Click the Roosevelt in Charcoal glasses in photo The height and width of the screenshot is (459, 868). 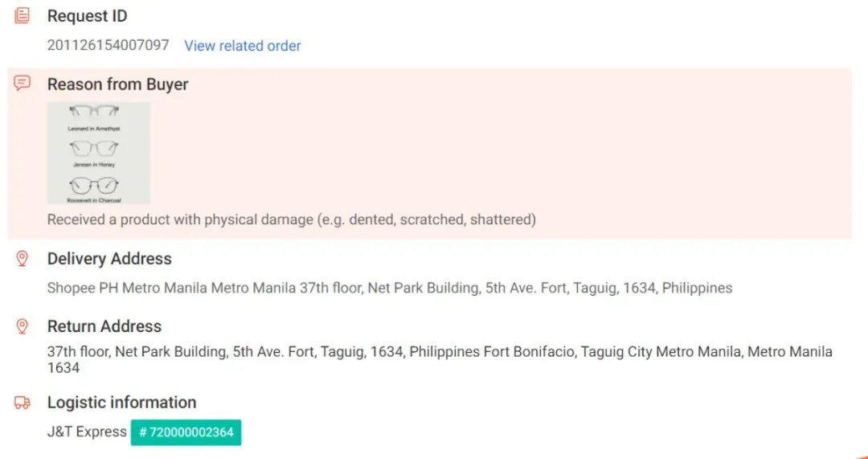pos(94,185)
